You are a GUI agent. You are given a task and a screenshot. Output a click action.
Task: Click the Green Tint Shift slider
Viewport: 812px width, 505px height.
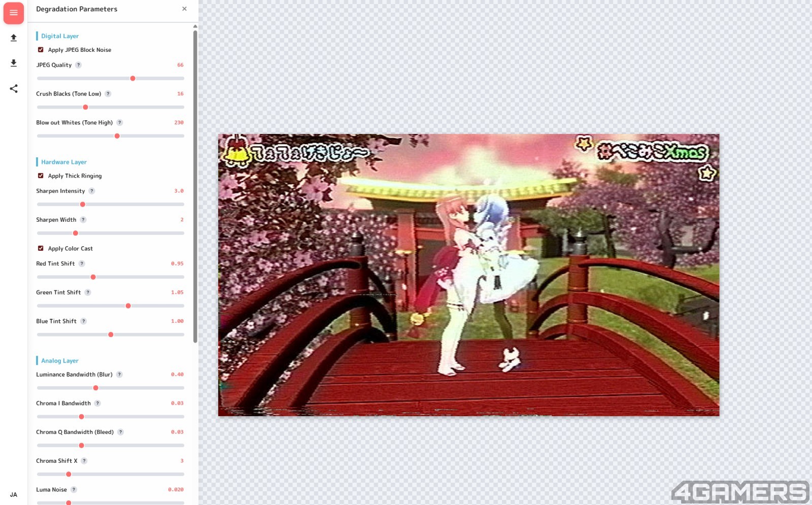(x=111, y=306)
